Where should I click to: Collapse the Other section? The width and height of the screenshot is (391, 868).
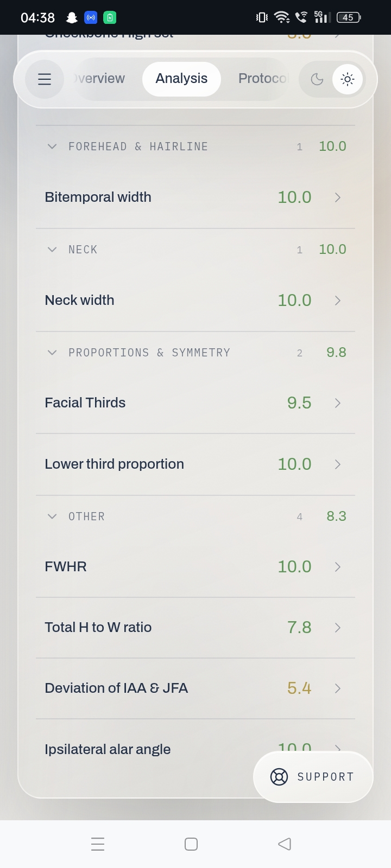point(52,516)
